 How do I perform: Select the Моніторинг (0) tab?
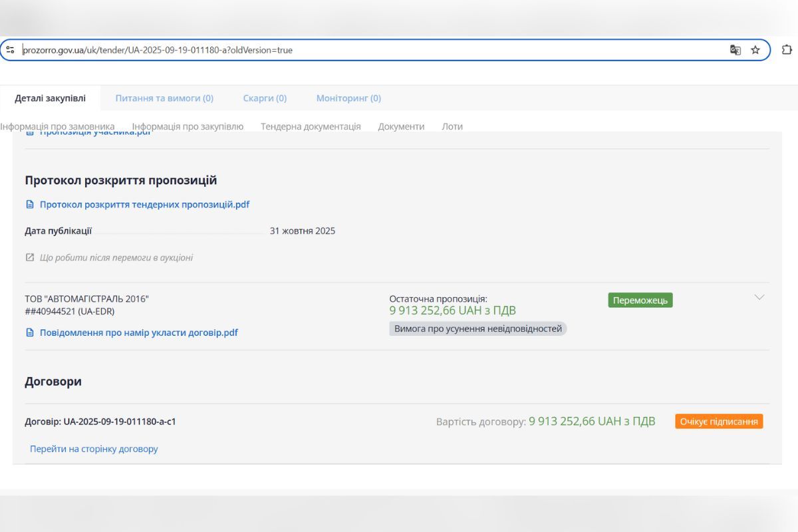(x=348, y=98)
